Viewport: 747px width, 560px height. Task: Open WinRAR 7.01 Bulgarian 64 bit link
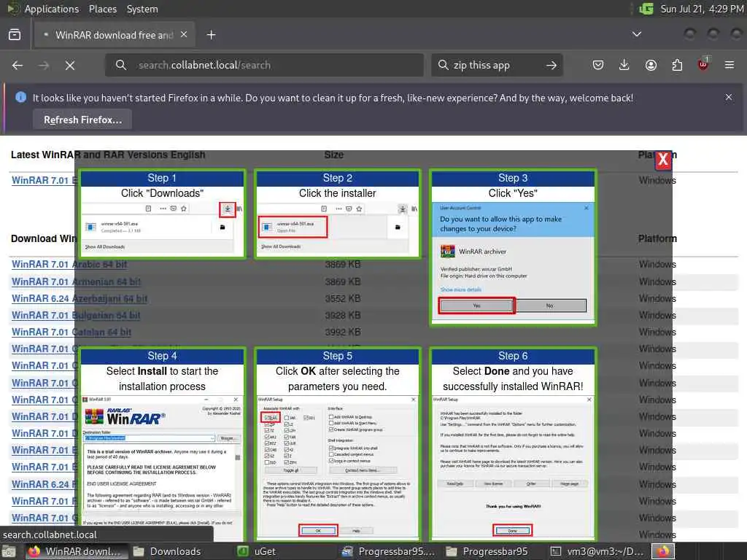coord(76,315)
